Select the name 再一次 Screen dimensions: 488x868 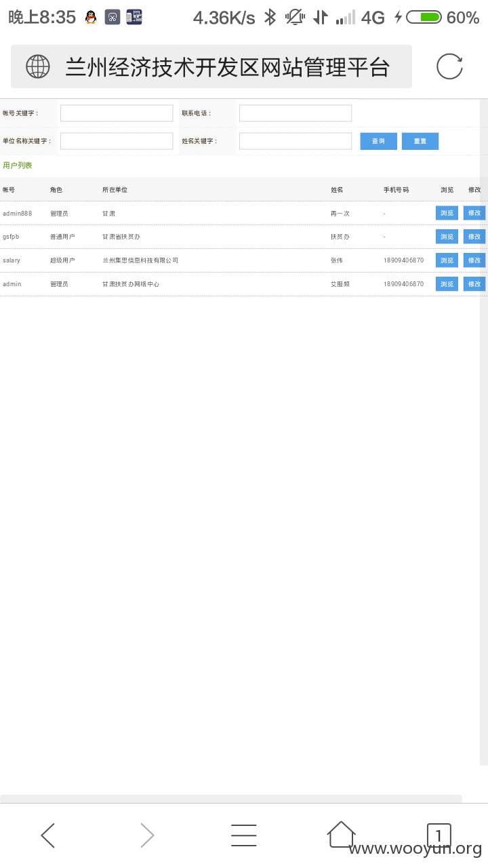[340, 213]
